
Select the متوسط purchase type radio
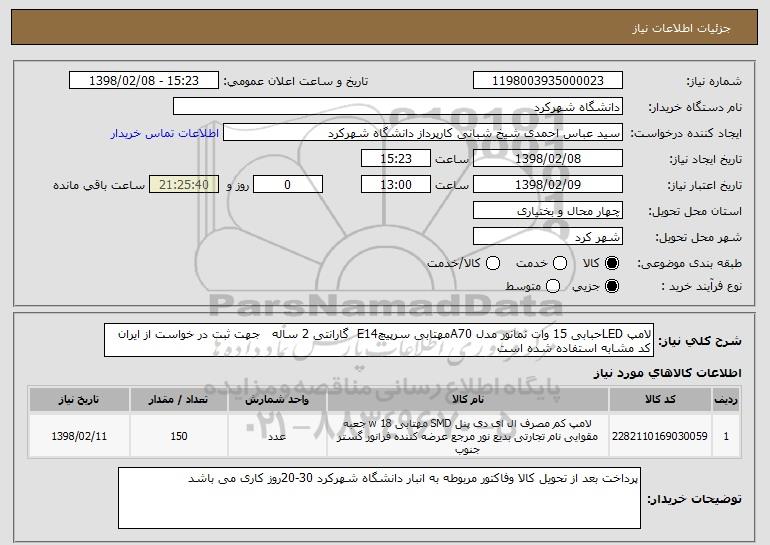click(x=553, y=286)
